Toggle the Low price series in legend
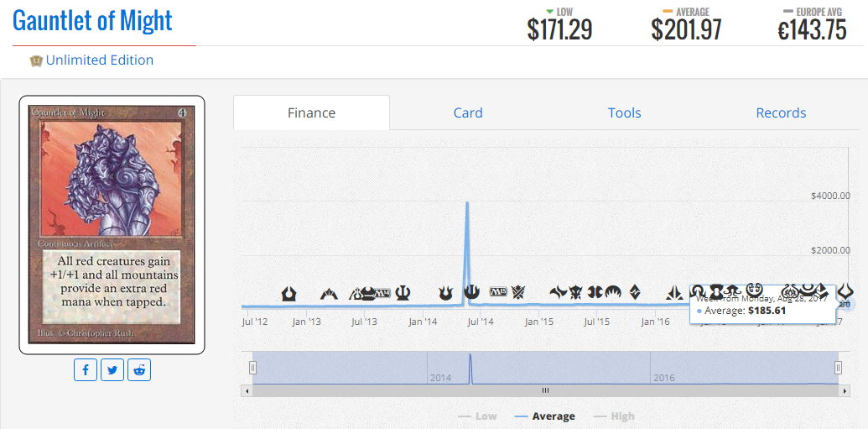 point(477,416)
